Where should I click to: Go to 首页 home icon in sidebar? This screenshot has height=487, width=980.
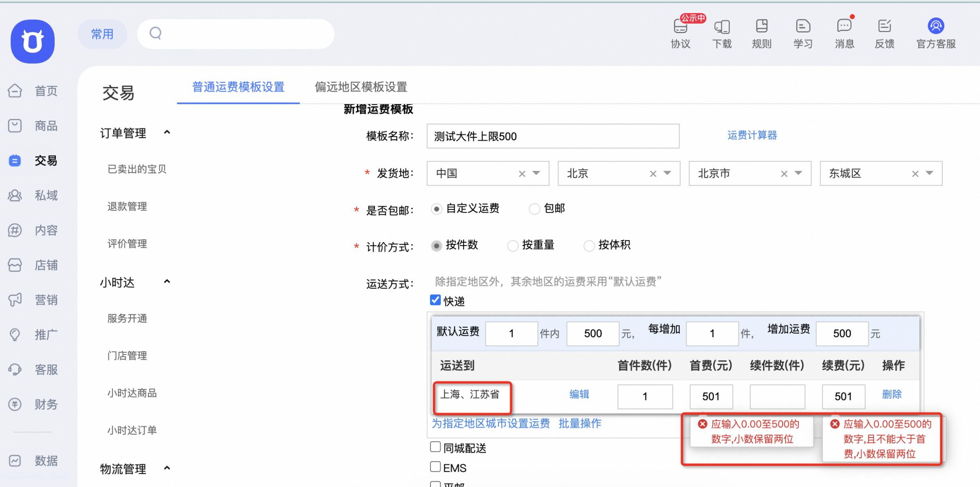pos(15,91)
